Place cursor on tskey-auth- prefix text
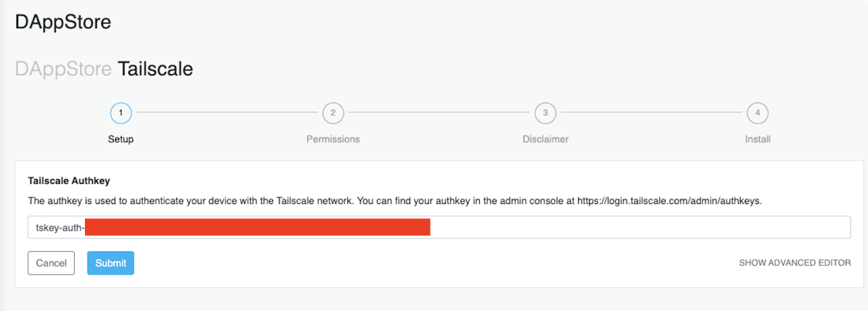The width and height of the screenshot is (868, 311). 59,228
